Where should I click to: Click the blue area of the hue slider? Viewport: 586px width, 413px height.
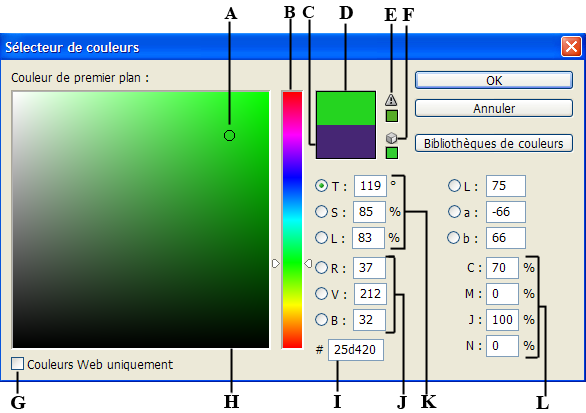[292, 178]
